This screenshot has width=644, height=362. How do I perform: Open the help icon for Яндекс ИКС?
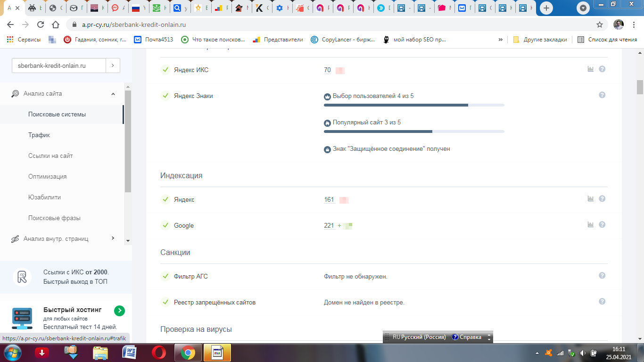point(602,69)
